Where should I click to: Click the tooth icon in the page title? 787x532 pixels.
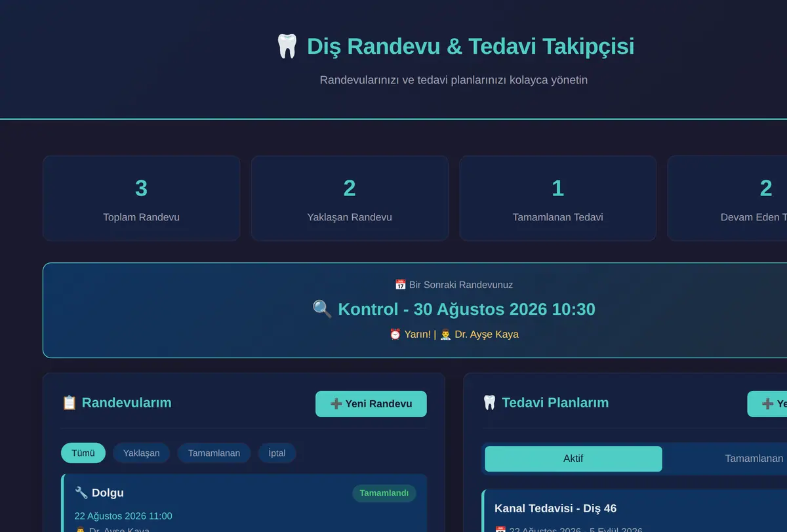287,47
